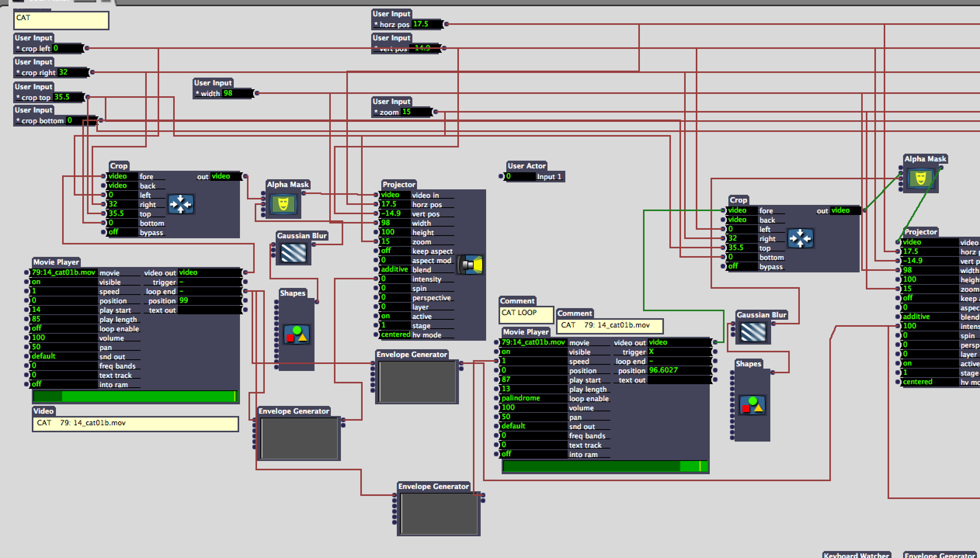Click the yellow lamp icon in the Projector actor
This screenshot has height=558, width=980.
[x=470, y=265]
